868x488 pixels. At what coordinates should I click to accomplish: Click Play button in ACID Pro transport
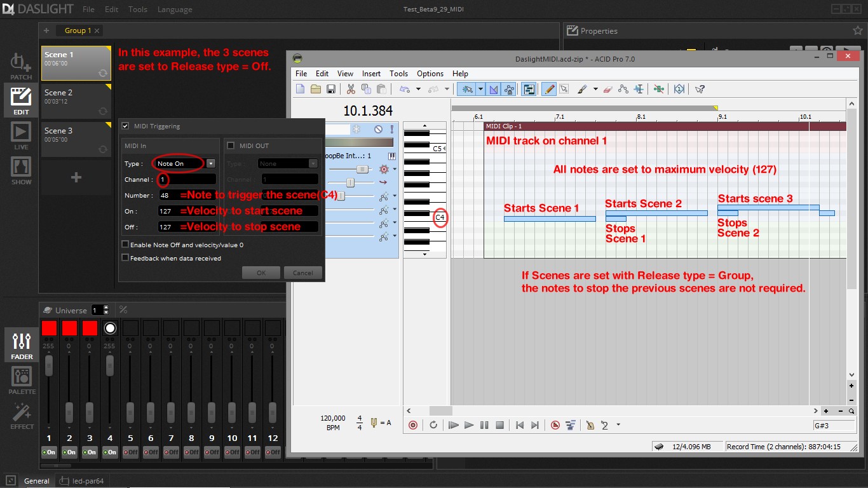[469, 425]
